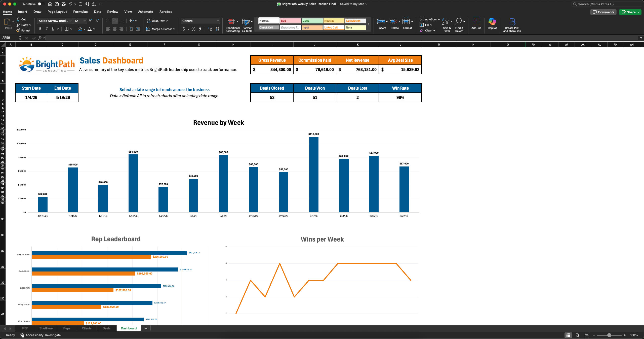Click the zoom slider handle
The width and height of the screenshot is (644, 339).
point(609,335)
